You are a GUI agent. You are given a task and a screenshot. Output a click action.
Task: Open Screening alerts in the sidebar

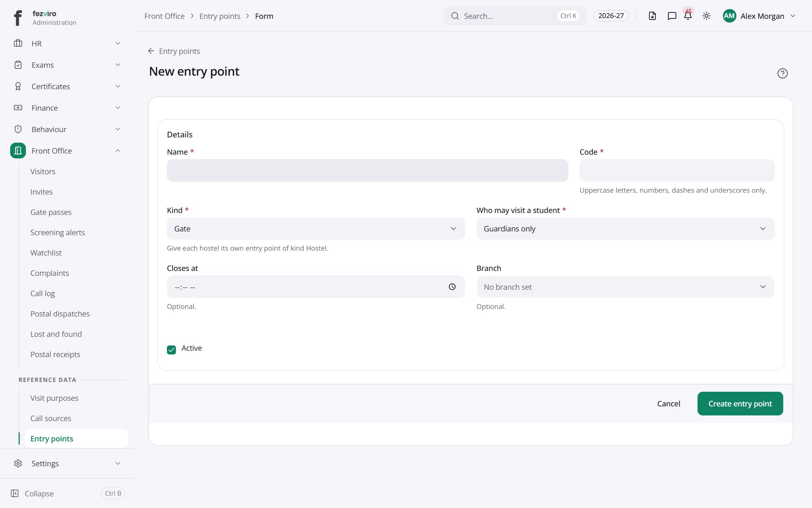point(58,233)
